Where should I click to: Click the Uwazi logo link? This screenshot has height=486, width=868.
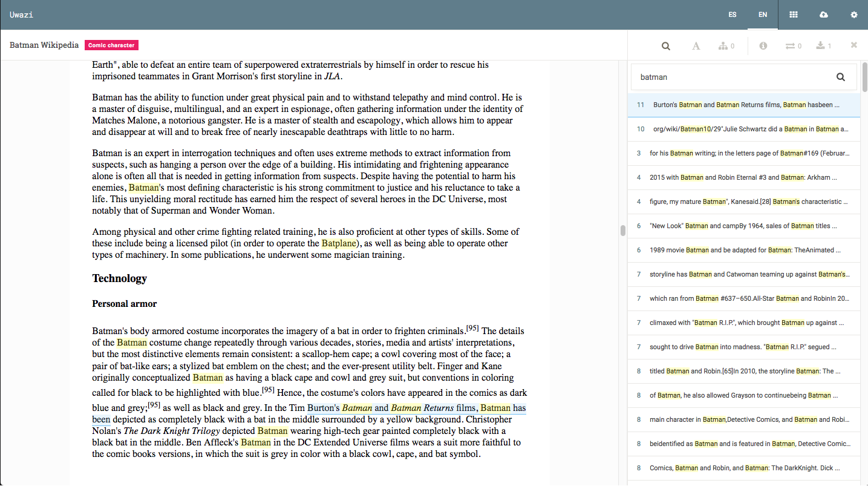(x=21, y=15)
